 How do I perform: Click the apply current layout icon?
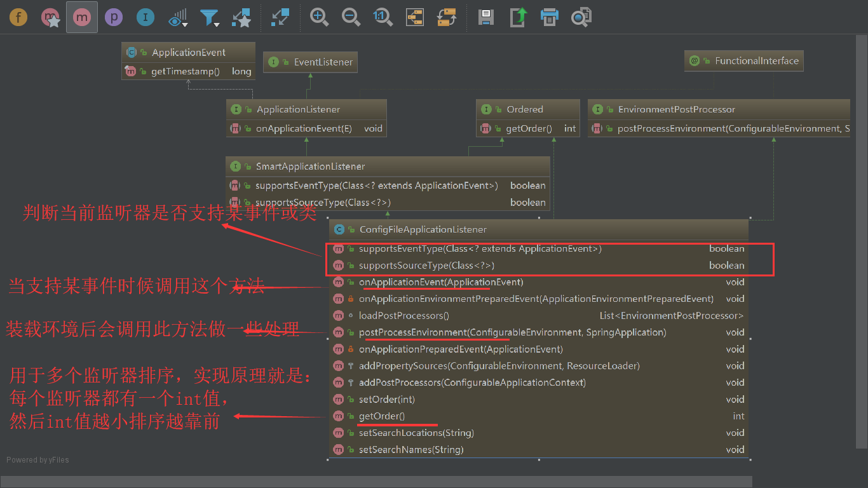447,17
